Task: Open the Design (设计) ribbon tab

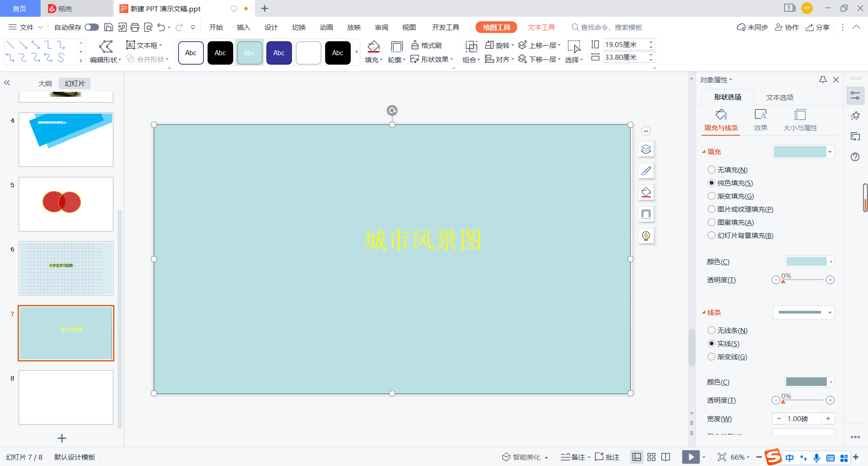Action: pyautogui.click(x=271, y=27)
